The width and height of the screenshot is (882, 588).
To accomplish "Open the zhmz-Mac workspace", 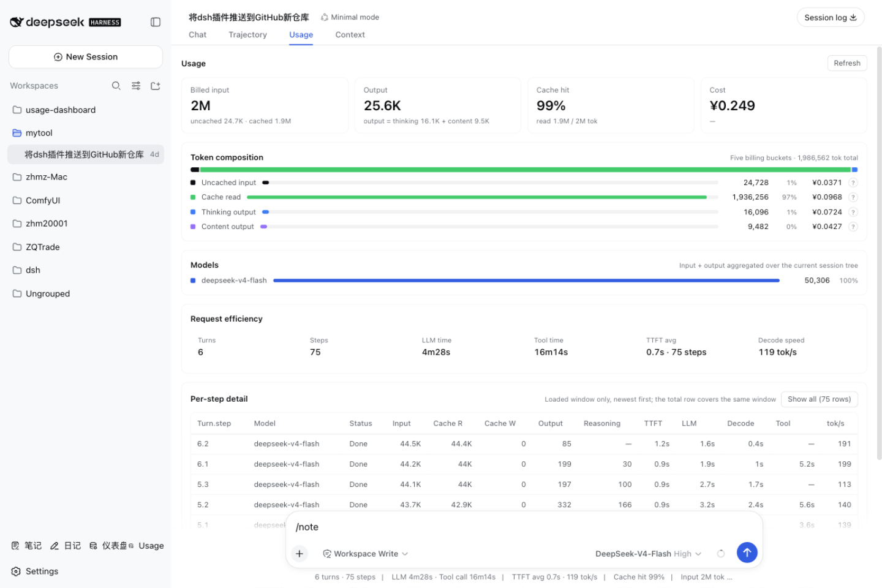I will coord(86,177).
